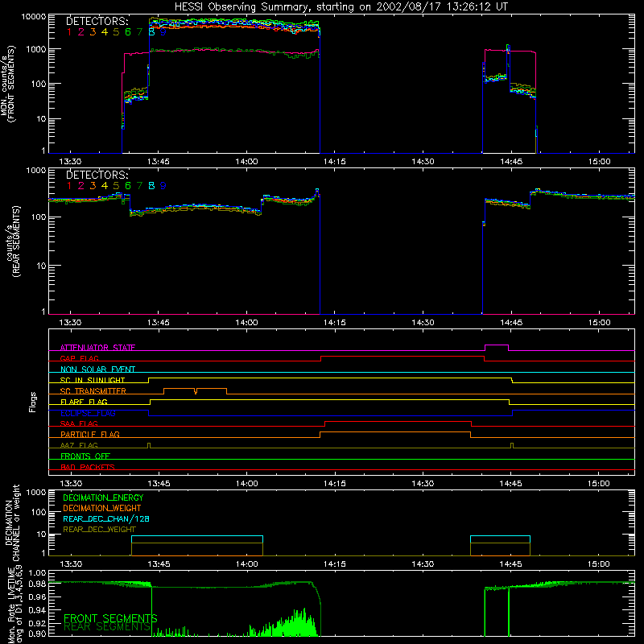Click the FRONT SEGMENTS livetime legend label
644x644 pixels.
[110, 618]
